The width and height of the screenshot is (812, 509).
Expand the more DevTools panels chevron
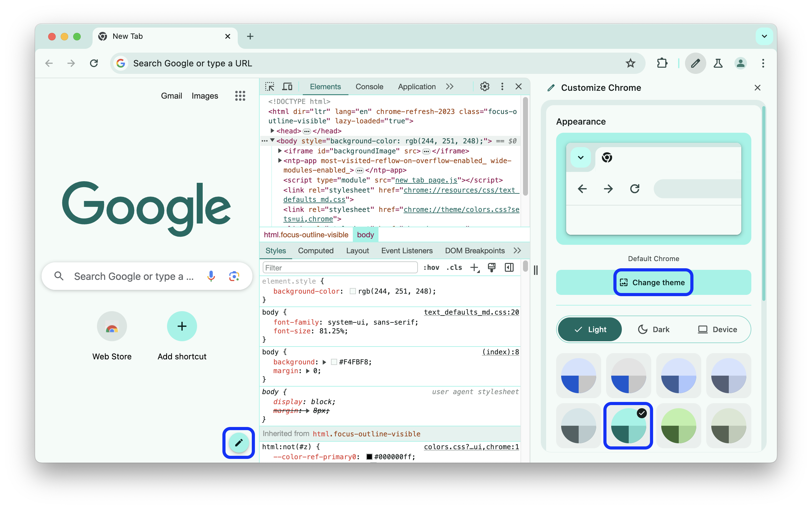click(x=451, y=87)
